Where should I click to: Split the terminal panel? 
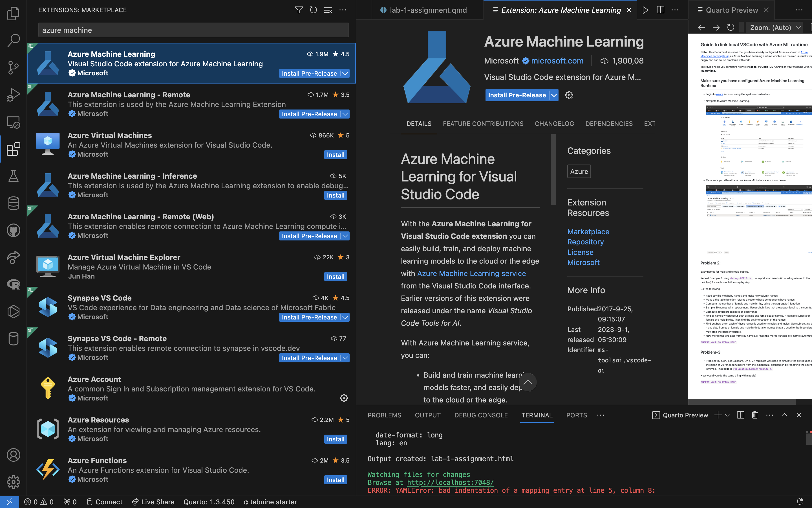click(x=741, y=415)
